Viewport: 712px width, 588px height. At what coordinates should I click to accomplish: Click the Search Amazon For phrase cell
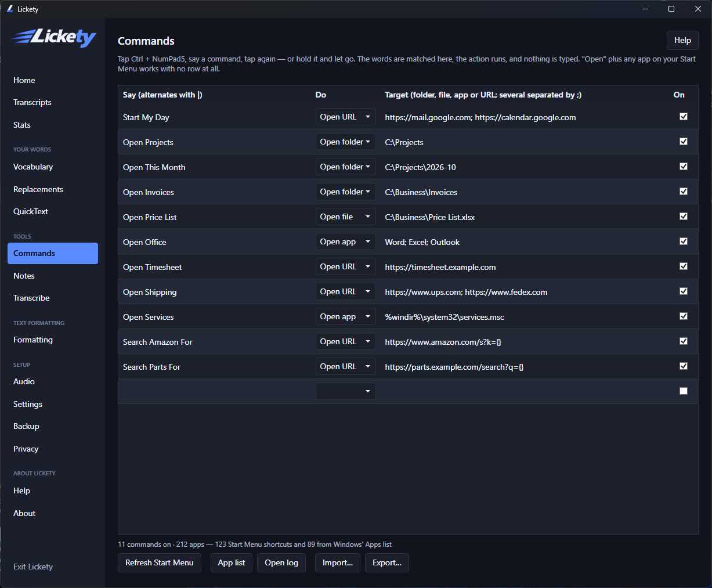click(216, 342)
